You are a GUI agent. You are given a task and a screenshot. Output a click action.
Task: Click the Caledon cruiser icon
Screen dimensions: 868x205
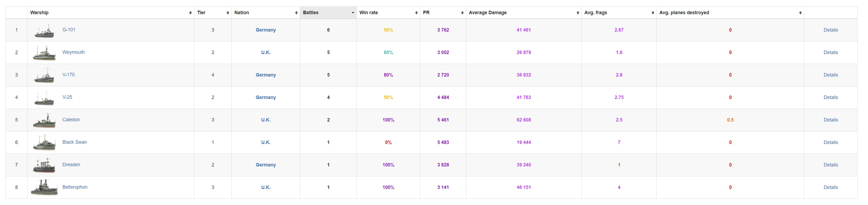(44, 120)
